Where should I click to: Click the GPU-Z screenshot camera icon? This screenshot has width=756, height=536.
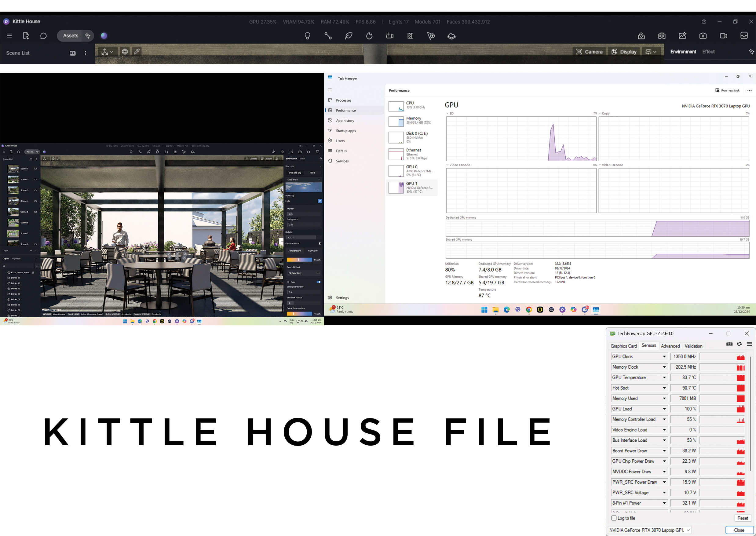coord(729,344)
